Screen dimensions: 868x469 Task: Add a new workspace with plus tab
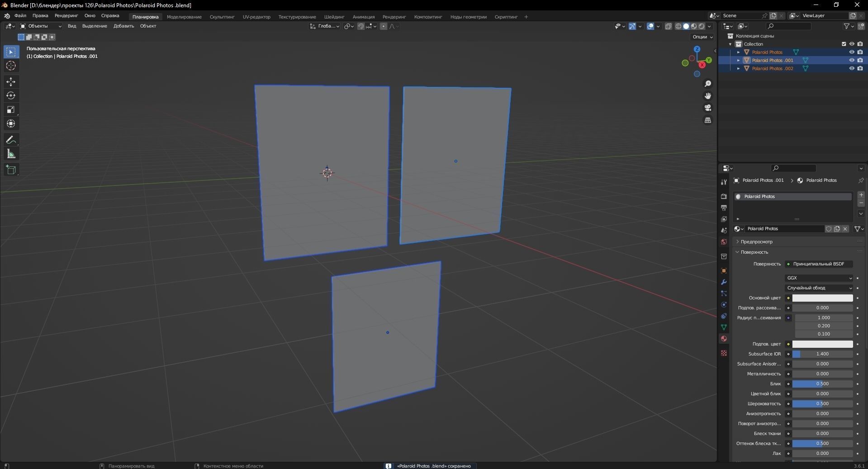[x=526, y=17]
